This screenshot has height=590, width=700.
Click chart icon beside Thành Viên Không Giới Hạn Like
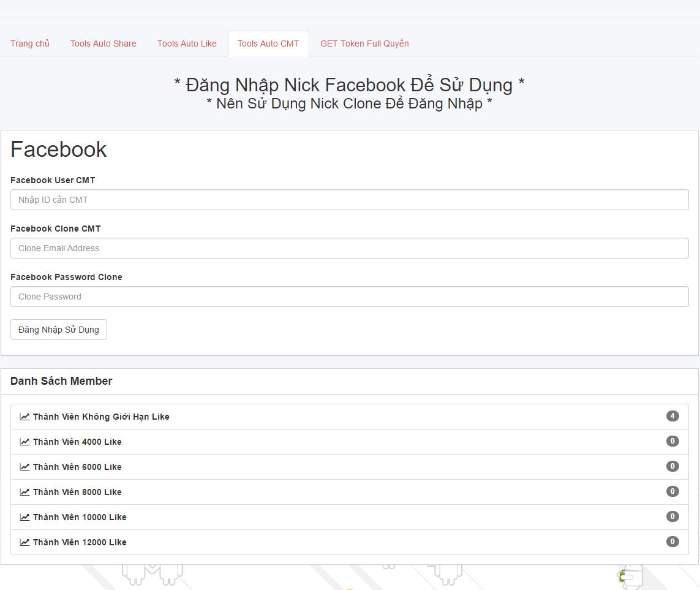(x=24, y=417)
